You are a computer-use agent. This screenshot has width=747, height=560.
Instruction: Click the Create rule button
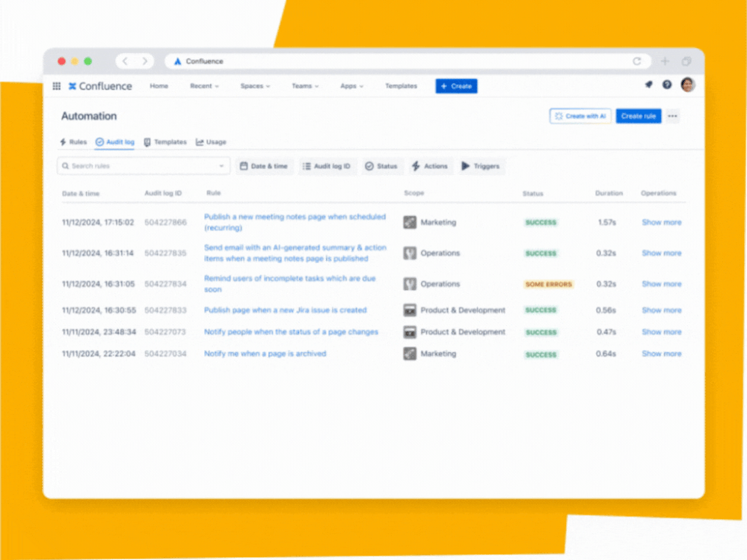[639, 116]
